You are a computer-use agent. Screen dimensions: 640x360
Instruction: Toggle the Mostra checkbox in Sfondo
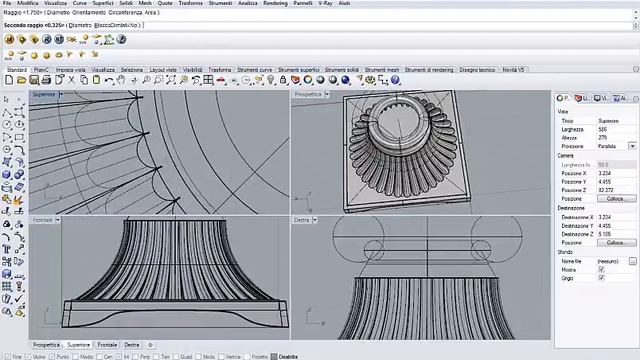(x=601, y=269)
